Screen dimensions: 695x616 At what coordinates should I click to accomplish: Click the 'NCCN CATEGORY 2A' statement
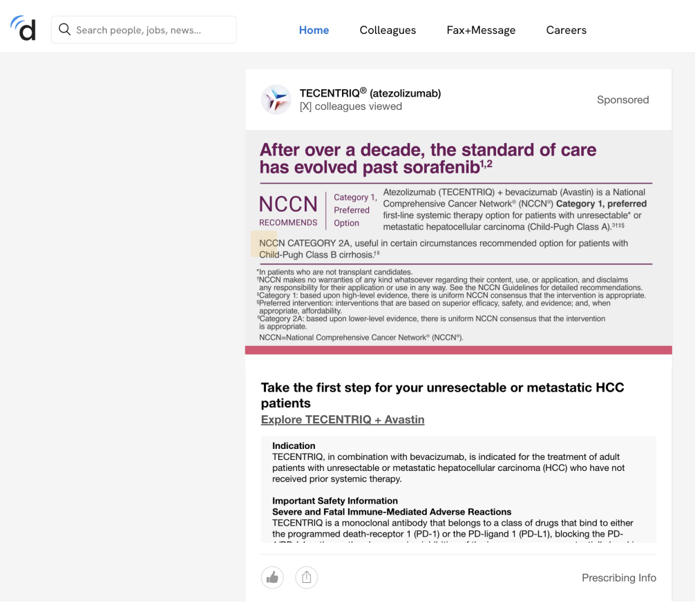[444, 249]
